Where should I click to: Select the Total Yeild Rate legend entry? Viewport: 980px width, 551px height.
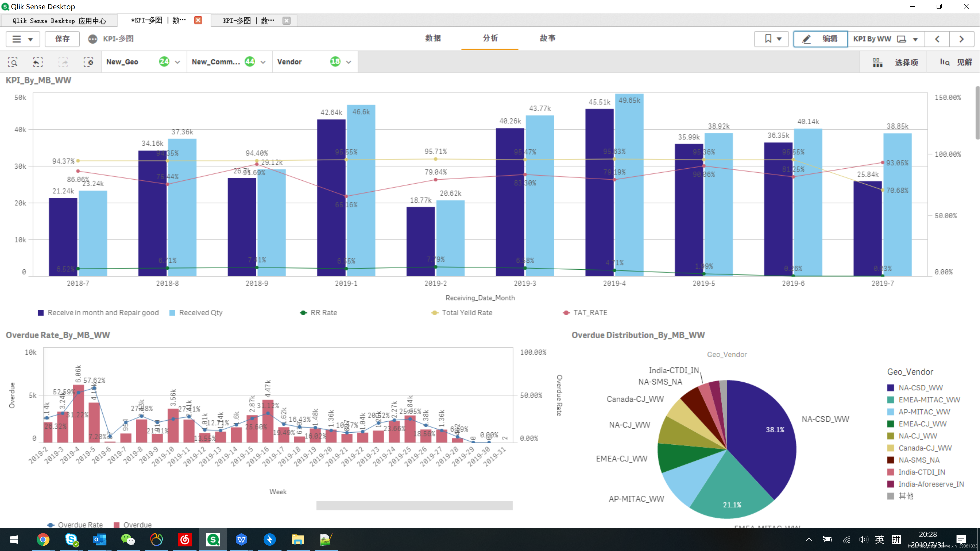pyautogui.click(x=461, y=312)
